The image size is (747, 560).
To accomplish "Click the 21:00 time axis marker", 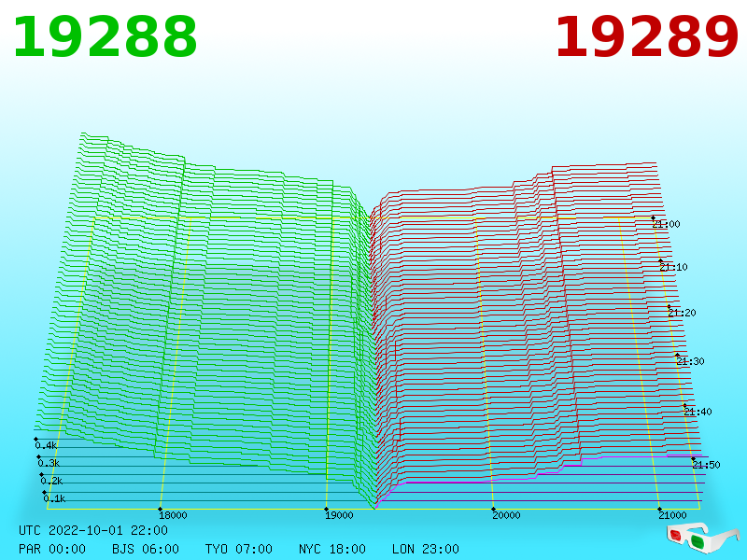I will (x=666, y=224).
